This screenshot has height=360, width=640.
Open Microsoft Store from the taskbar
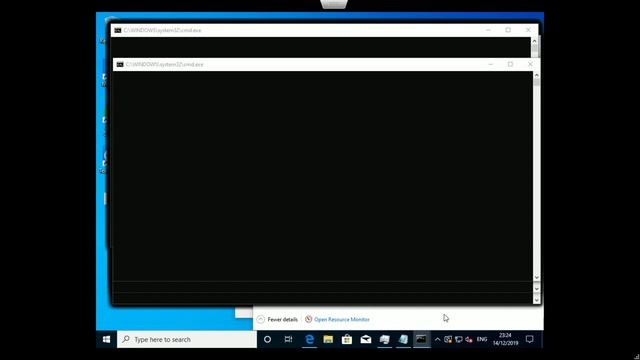click(x=347, y=339)
